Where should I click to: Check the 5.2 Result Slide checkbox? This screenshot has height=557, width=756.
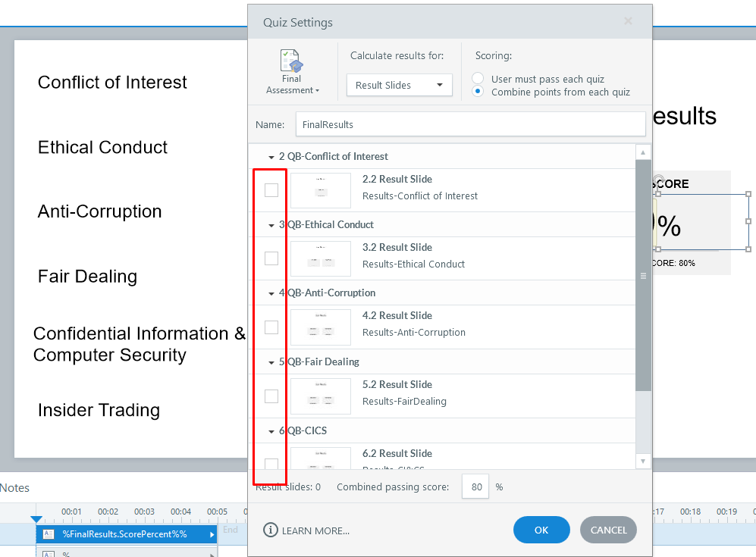pyautogui.click(x=271, y=396)
